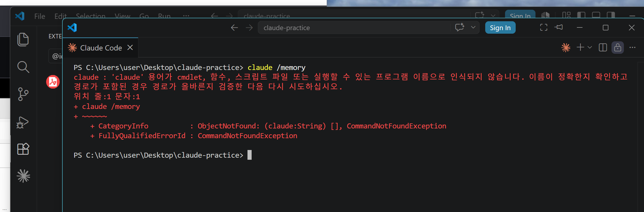Click the VS Code logo in the front window

pyautogui.click(x=72, y=27)
